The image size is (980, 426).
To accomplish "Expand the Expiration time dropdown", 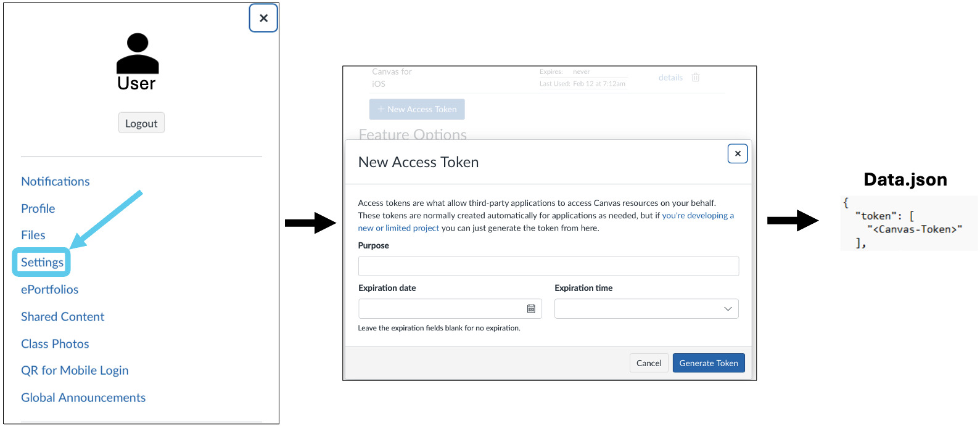I will 646,309.
